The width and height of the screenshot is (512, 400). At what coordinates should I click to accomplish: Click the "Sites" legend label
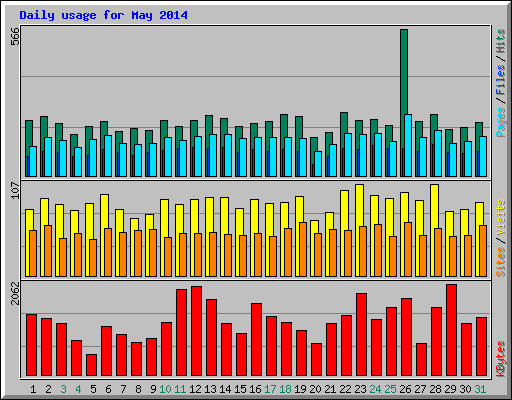(501, 262)
